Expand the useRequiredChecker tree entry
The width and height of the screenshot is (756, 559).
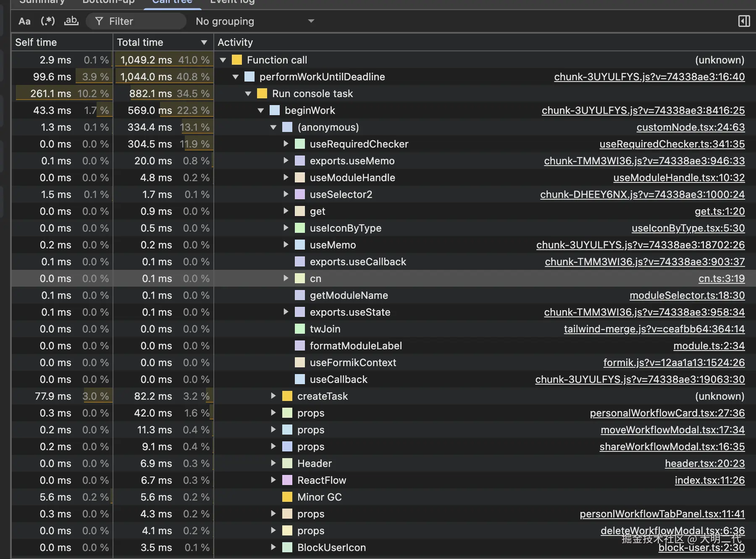[x=286, y=144]
